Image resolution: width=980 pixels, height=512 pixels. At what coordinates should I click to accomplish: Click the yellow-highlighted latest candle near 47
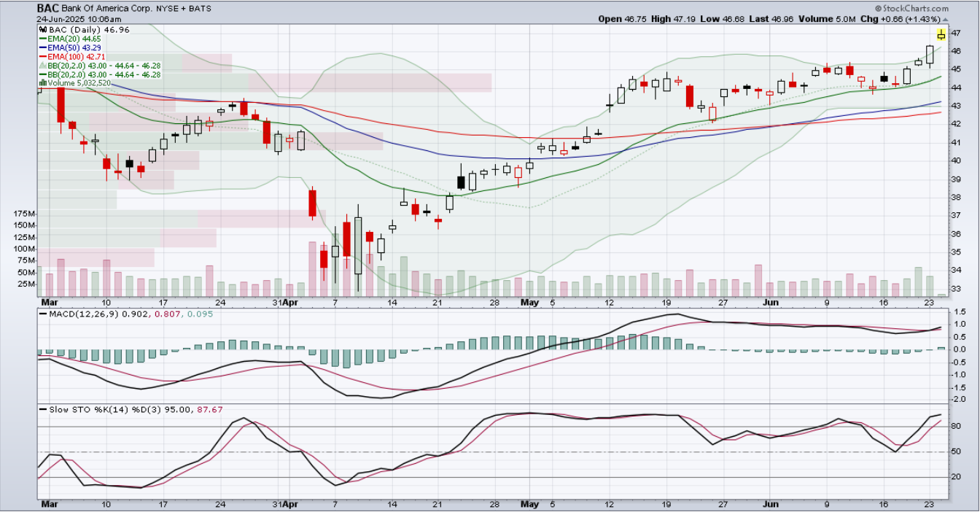[941, 34]
